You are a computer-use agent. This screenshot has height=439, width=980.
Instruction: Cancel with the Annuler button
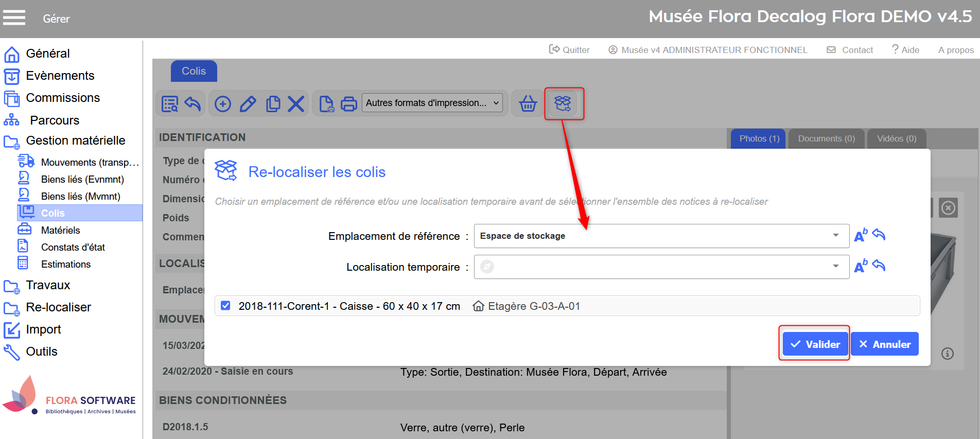(x=884, y=344)
